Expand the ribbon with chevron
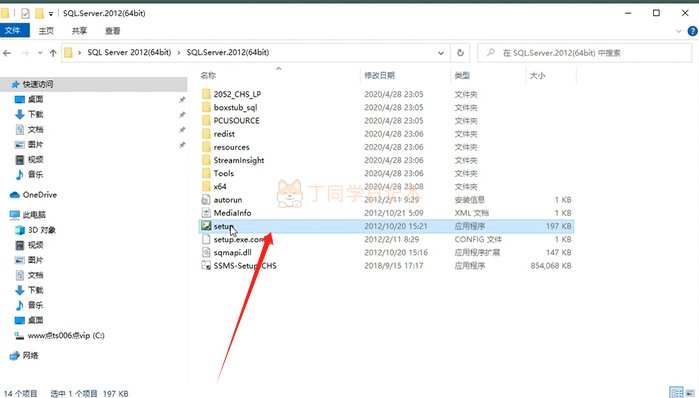Image resolution: width=699 pixels, height=398 pixels. pyautogui.click(x=679, y=31)
